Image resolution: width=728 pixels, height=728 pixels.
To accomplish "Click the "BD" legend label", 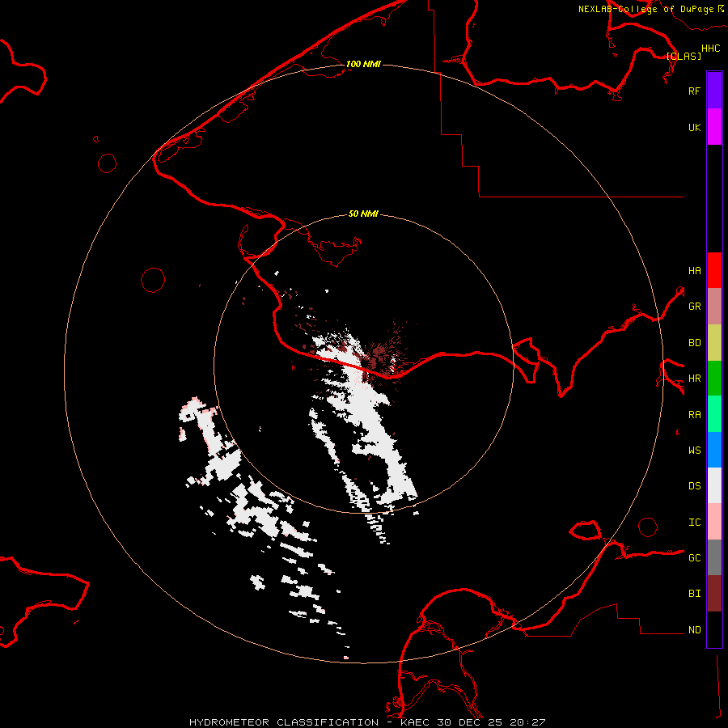I will pos(694,342).
